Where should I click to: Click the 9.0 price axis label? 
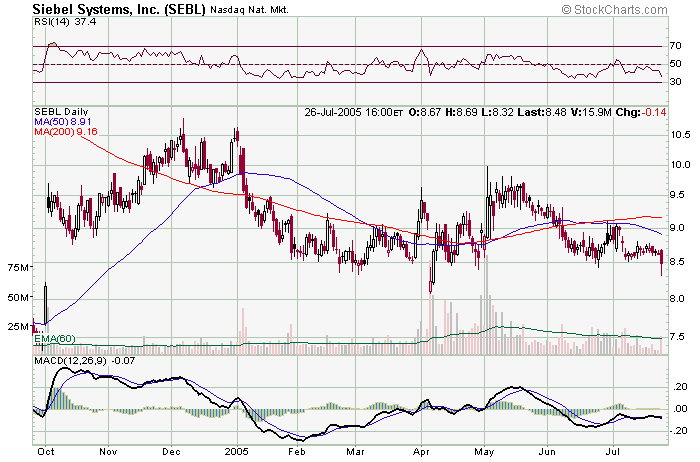[x=678, y=228]
